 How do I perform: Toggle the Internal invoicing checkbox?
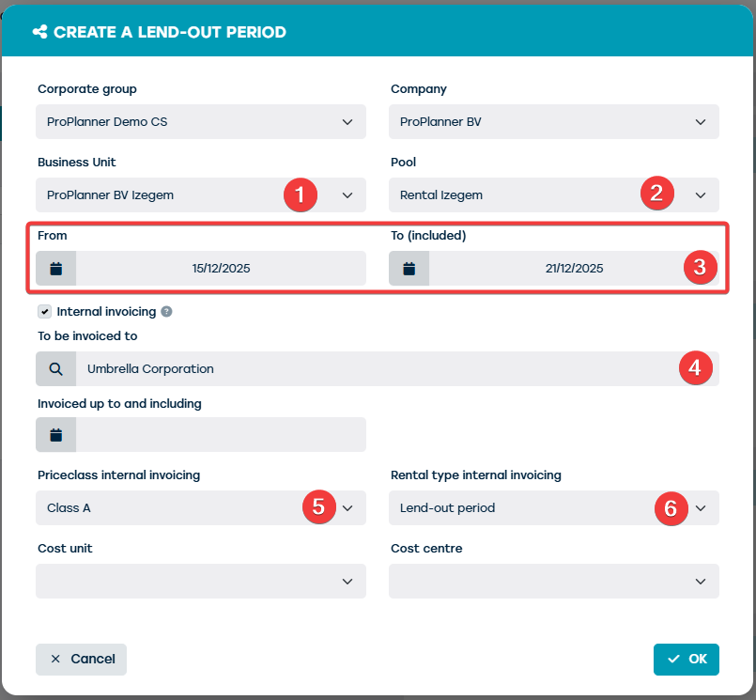(x=44, y=312)
